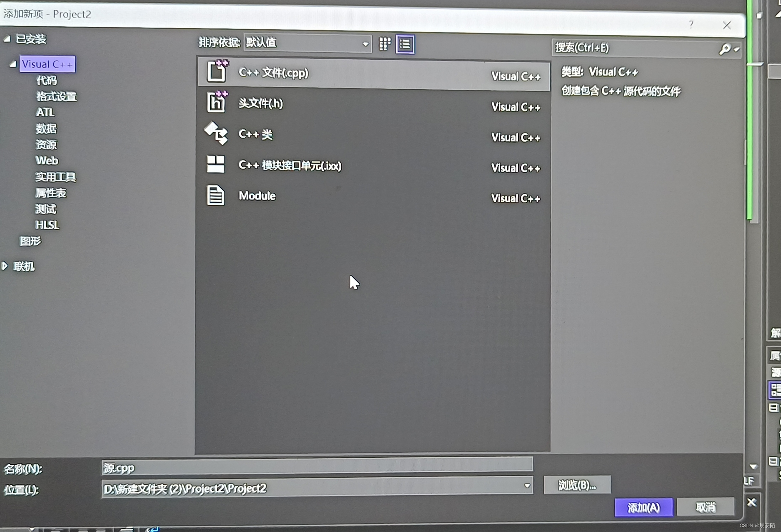Screen dimensions: 781x532
Task: Switch to medium icons grid view
Action: [x=385, y=44]
